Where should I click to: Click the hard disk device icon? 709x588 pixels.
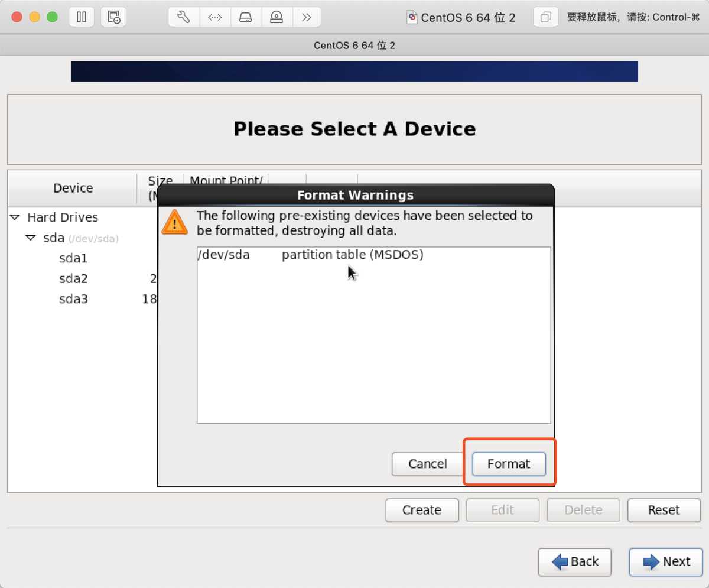point(245,17)
